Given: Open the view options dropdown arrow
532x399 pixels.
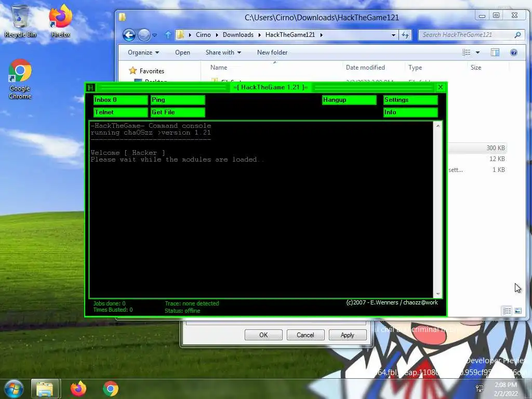Looking at the screenshot, I should click(x=478, y=52).
